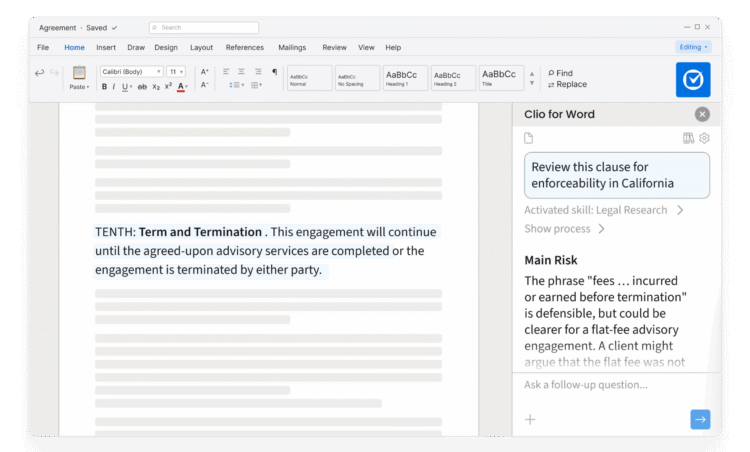Decrease font size with A-
Screen dimensions: 750x452
[205, 85]
